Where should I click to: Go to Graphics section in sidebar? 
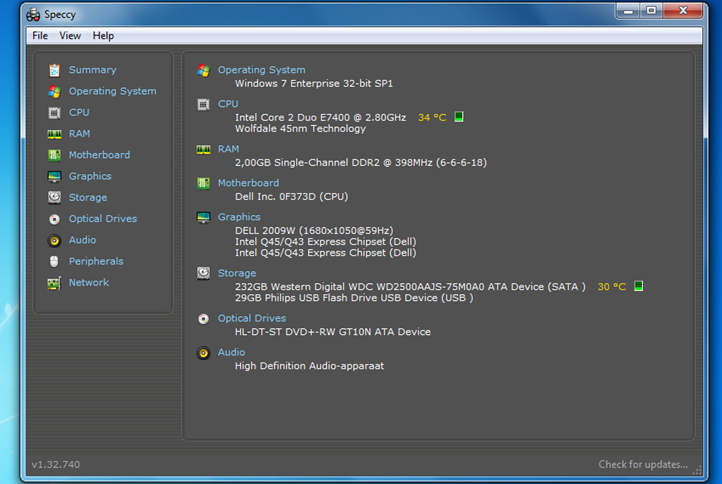click(x=90, y=176)
